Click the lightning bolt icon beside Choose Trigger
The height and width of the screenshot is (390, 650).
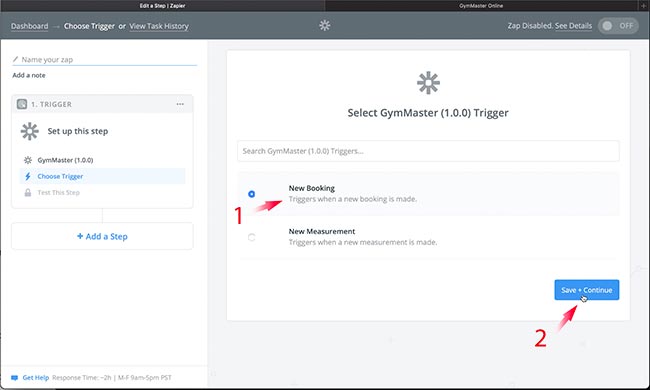coord(28,176)
